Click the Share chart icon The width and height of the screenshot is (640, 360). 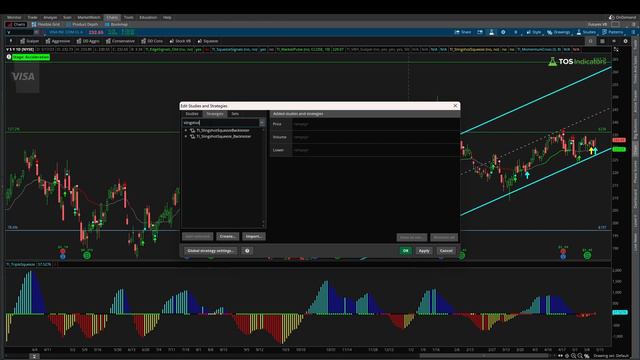[462, 32]
